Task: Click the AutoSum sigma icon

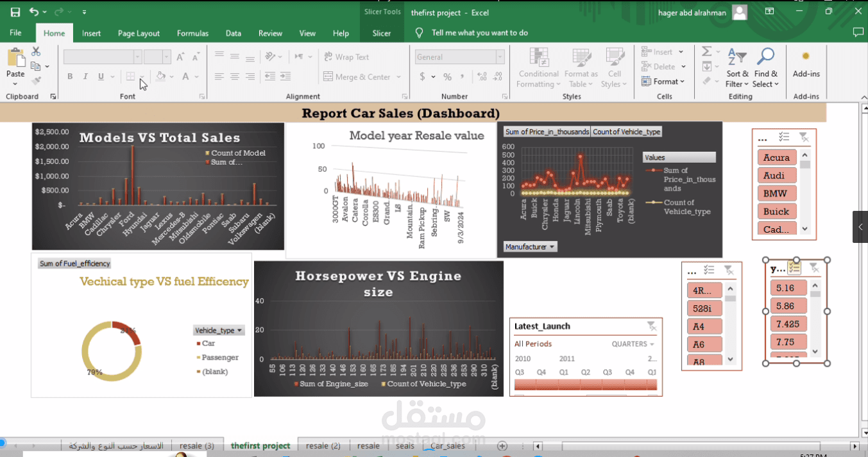Action: pyautogui.click(x=706, y=51)
